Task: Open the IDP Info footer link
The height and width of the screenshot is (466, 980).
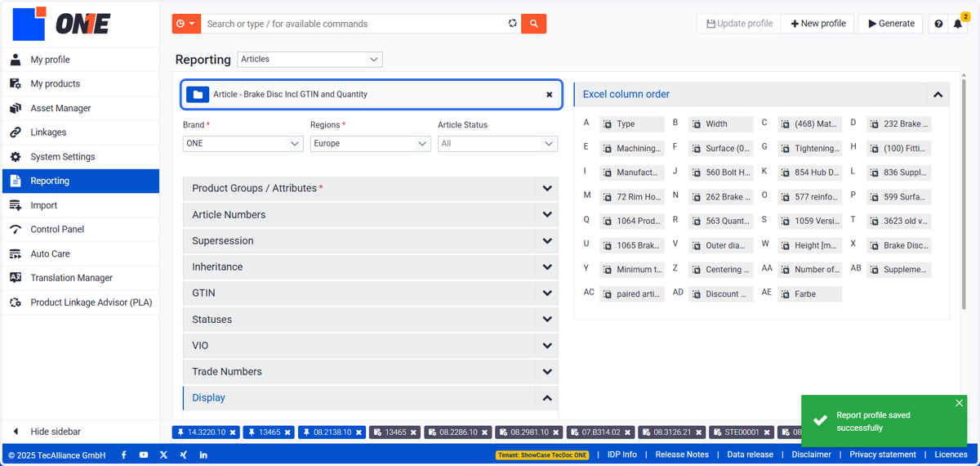Action: click(x=622, y=455)
